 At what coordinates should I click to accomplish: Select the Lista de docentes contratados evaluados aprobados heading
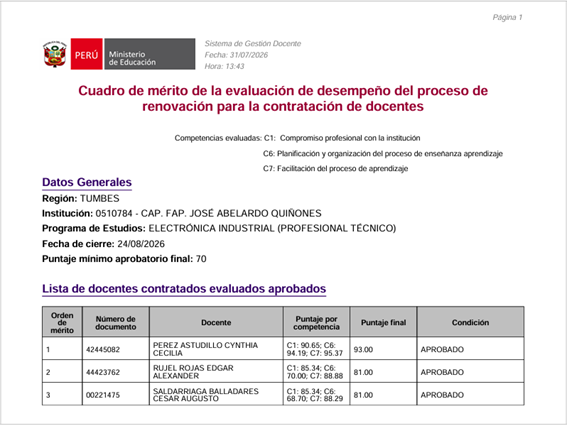tap(184, 289)
